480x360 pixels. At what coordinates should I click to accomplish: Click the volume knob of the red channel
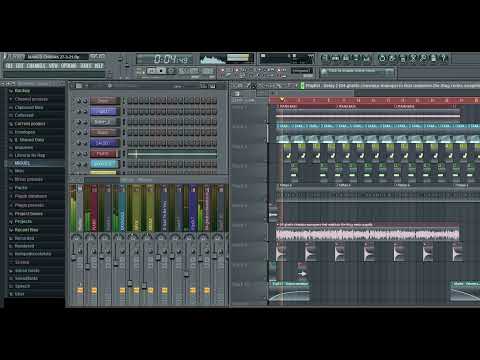(85, 154)
